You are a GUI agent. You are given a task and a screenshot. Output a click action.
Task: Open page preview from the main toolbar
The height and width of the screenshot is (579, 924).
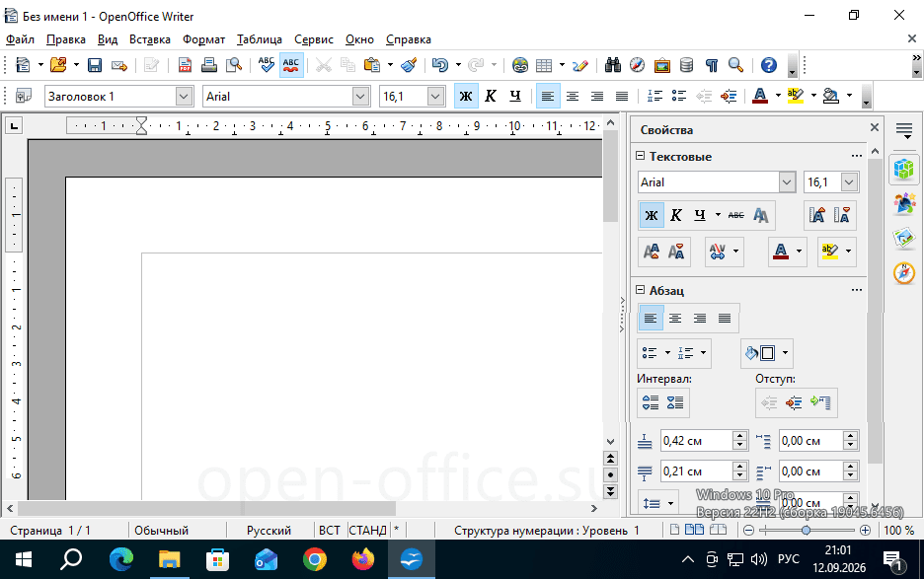(234, 65)
